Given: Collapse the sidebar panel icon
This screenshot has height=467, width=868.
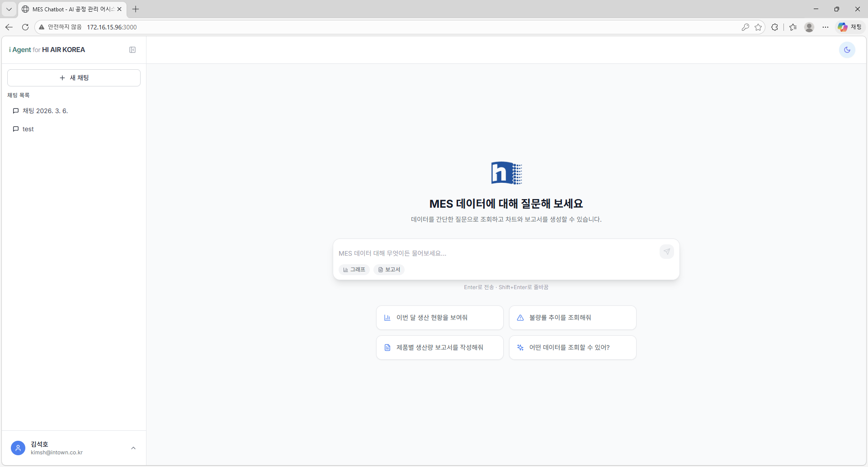Looking at the screenshot, I should 132,50.
